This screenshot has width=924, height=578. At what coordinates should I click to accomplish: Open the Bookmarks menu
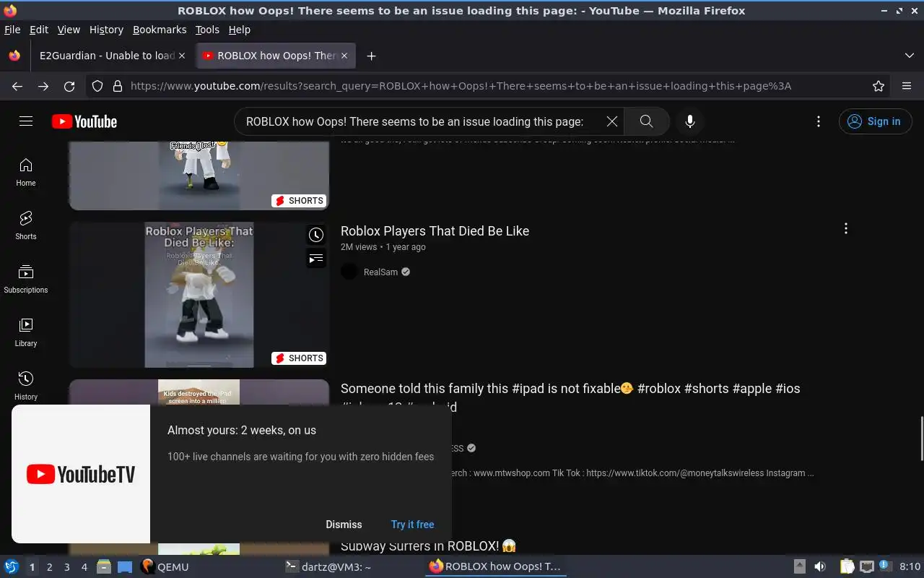[x=160, y=30]
